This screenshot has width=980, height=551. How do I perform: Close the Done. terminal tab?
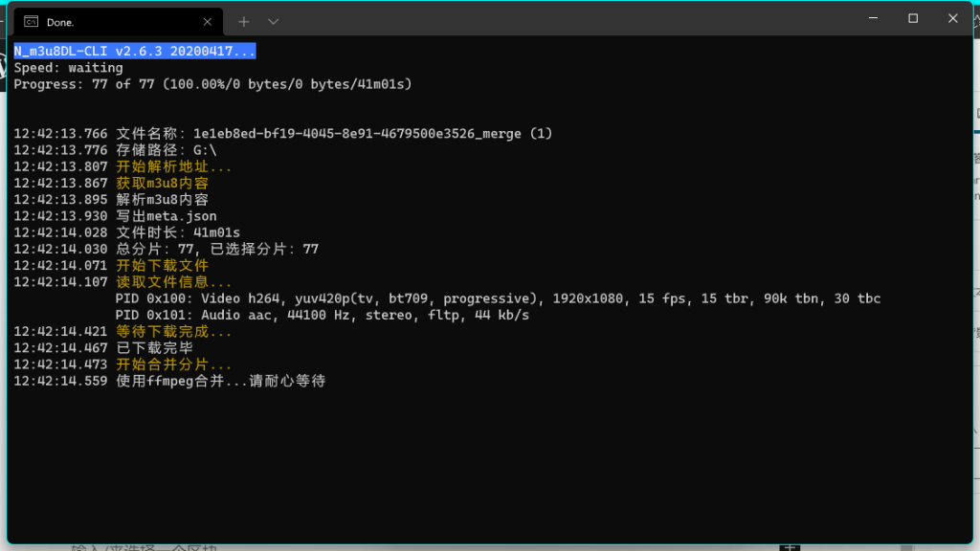coord(208,21)
